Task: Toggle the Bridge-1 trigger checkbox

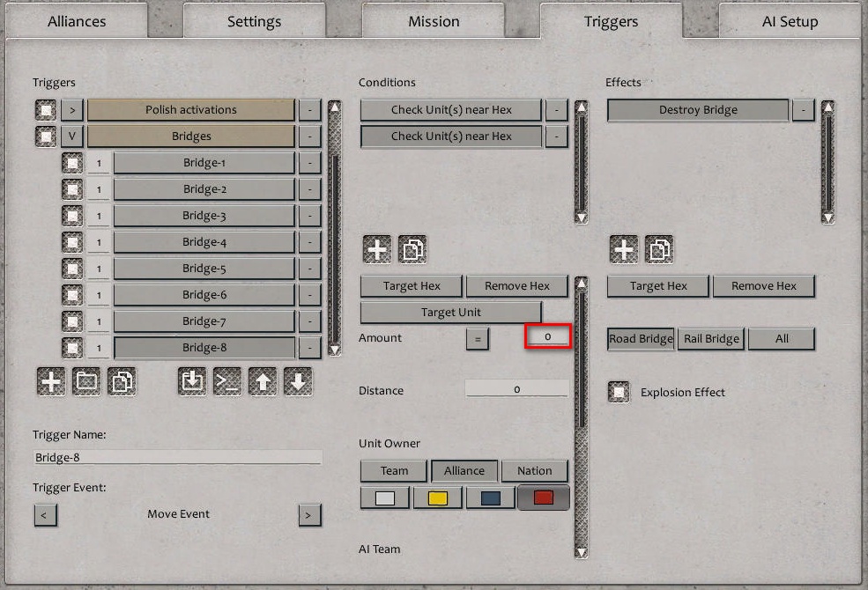Action: tap(72, 163)
